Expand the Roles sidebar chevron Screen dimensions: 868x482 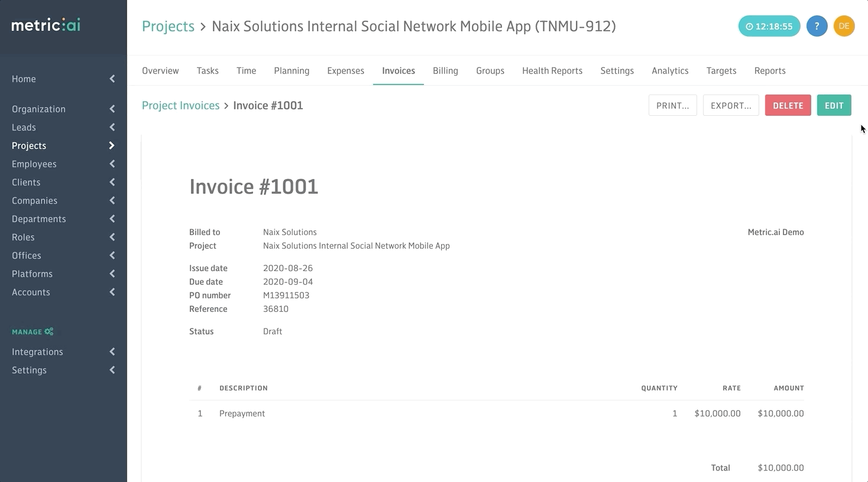point(112,237)
